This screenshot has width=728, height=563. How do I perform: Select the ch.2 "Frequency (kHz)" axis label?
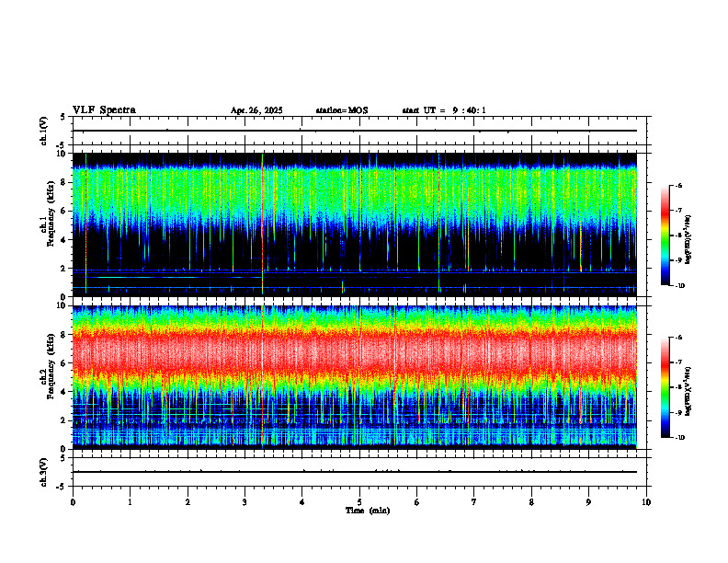coord(51,366)
